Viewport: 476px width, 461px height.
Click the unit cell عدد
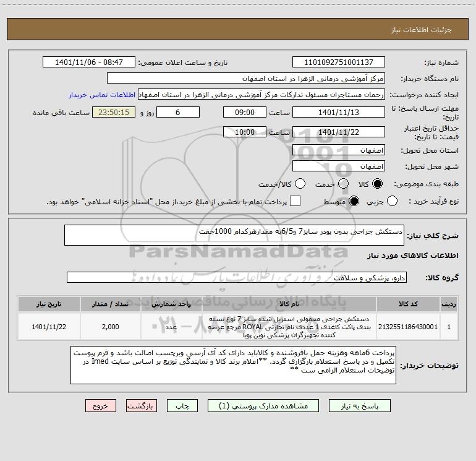click(x=171, y=327)
